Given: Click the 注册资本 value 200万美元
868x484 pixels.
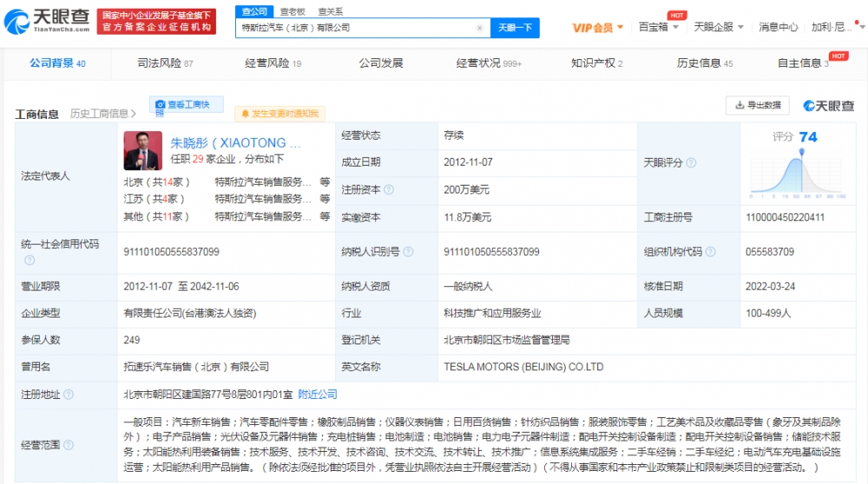Looking at the screenshot, I should pyautogui.click(x=466, y=190).
